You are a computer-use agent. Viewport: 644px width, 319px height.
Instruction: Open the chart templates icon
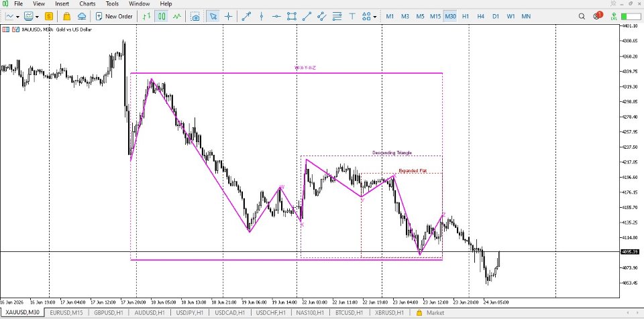(x=29, y=17)
